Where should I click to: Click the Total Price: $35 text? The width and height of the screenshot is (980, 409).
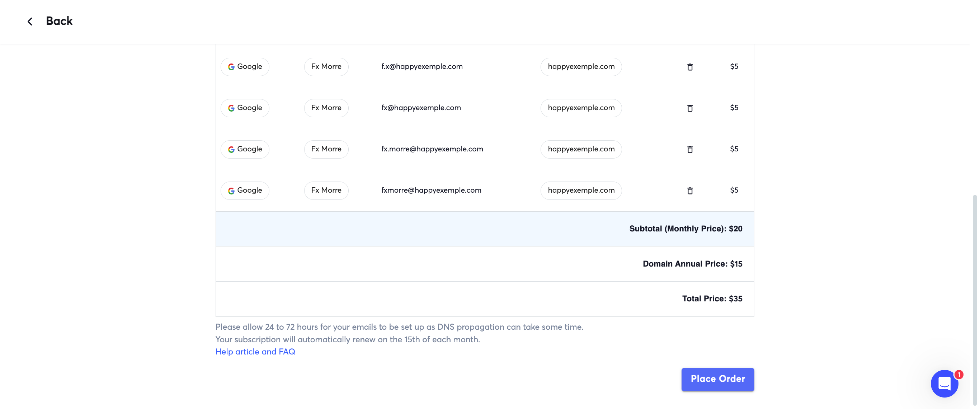tap(712, 298)
